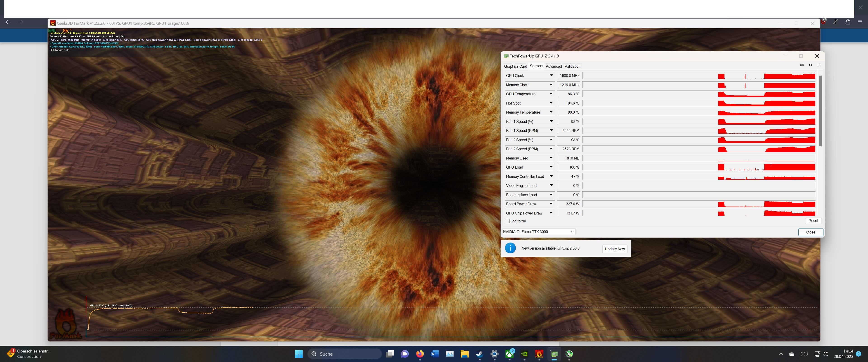
Task: Open the GPU Clock sensor dropdown
Action: [551, 76]
